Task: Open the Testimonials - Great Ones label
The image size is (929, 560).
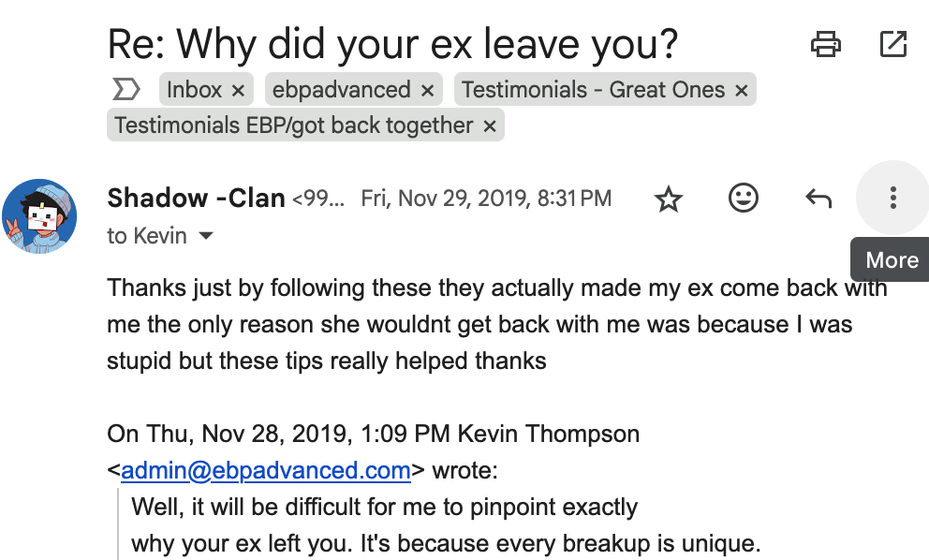Action: coord(593,90)
